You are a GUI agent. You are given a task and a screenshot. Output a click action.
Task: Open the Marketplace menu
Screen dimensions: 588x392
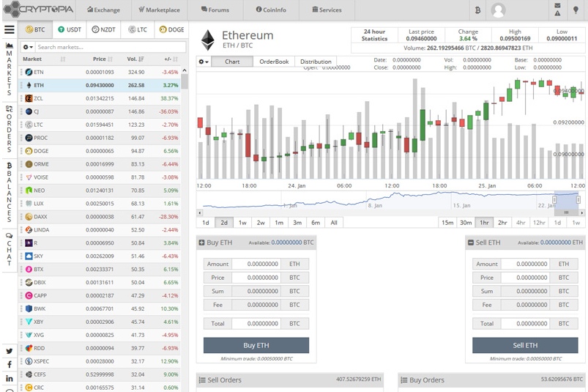coord(159,10)
